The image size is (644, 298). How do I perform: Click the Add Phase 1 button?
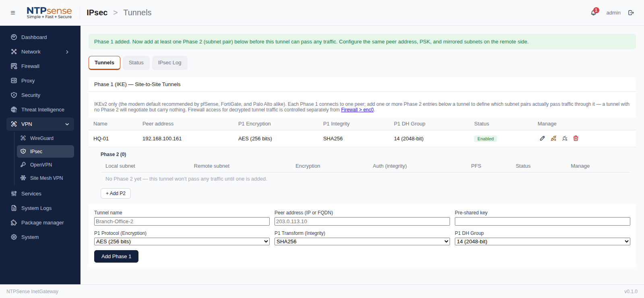click(x=116, y=256)
